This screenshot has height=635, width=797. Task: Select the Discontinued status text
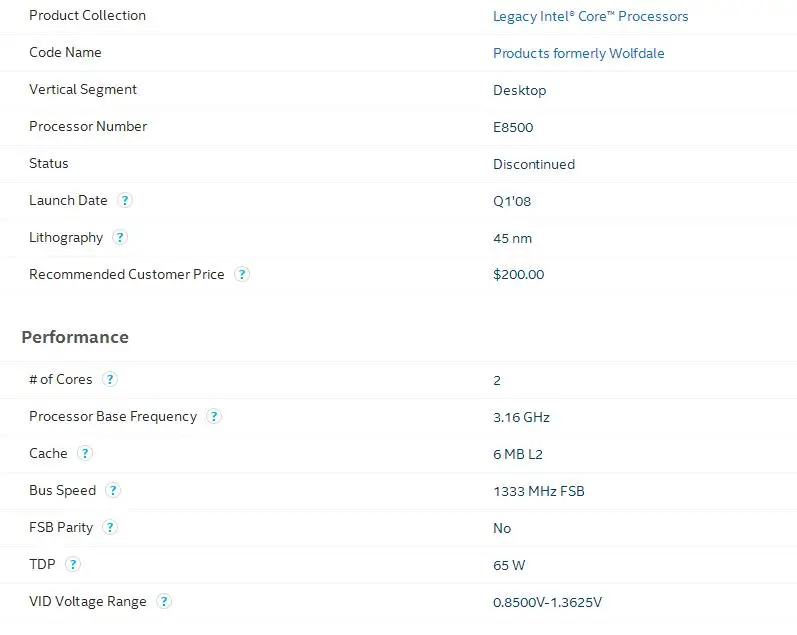pyautogui.click(x=533, y=164)
